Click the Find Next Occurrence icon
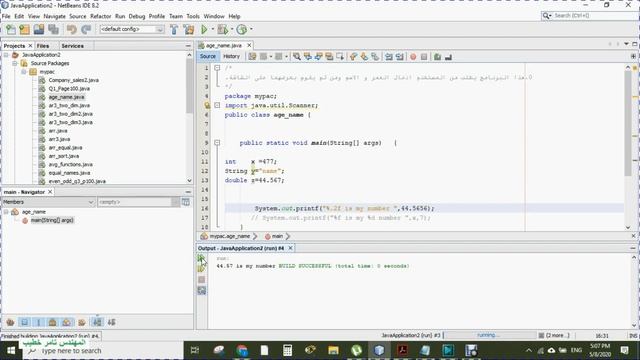 pyautogui.click(x=318, y=57)
